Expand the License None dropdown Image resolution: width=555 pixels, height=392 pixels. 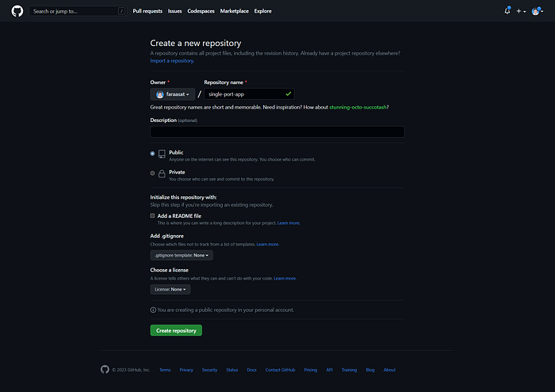click(x=170, y=289)
